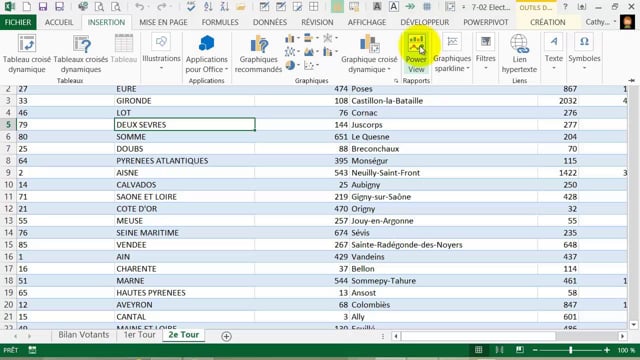
Task: Switch to Normal view in status bar
Action: click(478, 350)
